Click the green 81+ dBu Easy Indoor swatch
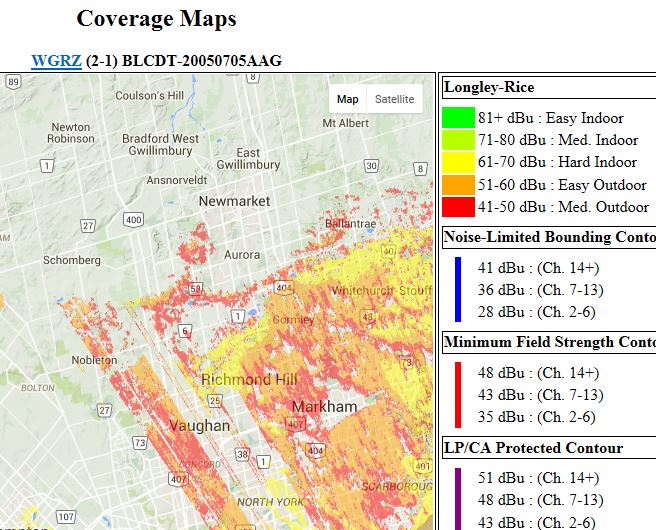 pyautogui.click(x=458, y=118)
